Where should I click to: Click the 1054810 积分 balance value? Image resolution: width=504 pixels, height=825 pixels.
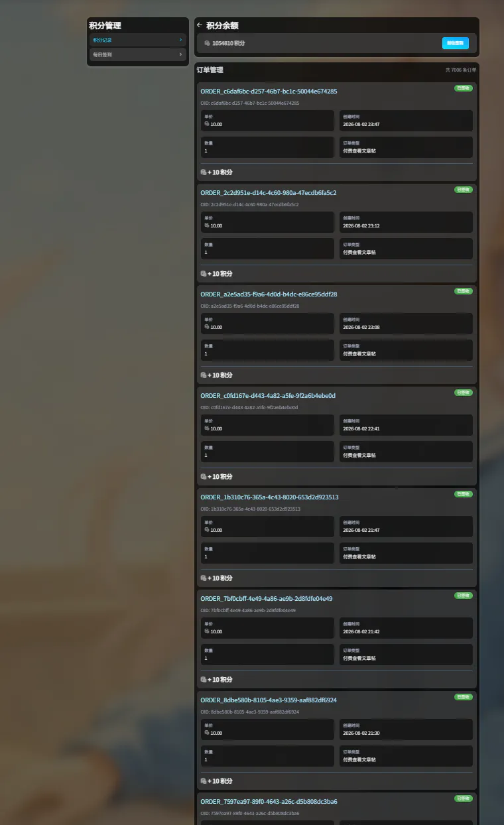click(x=229, y=43)
